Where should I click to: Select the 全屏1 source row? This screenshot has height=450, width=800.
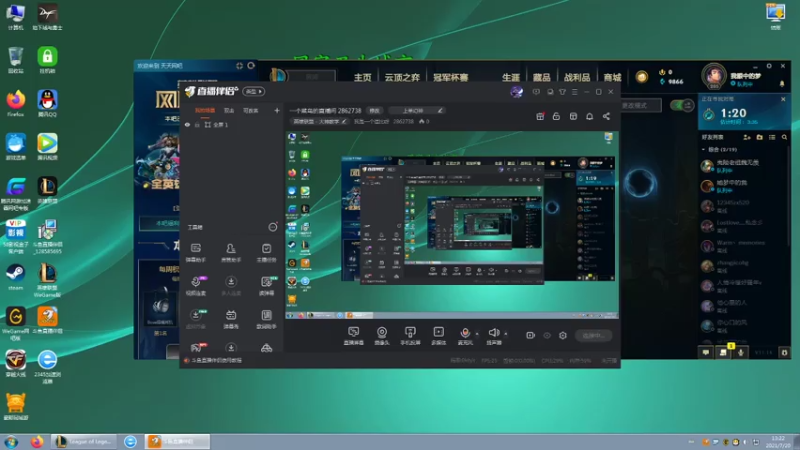(232, 124)
